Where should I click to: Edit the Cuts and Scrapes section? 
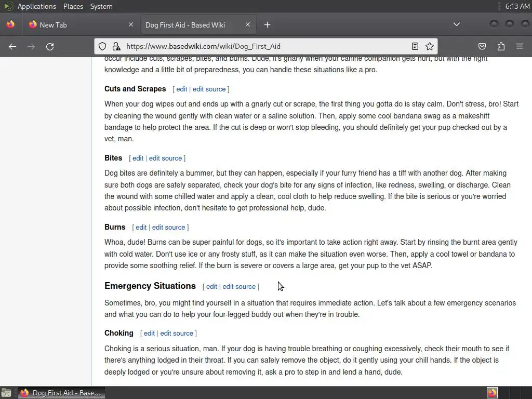[x=181, y=89]
